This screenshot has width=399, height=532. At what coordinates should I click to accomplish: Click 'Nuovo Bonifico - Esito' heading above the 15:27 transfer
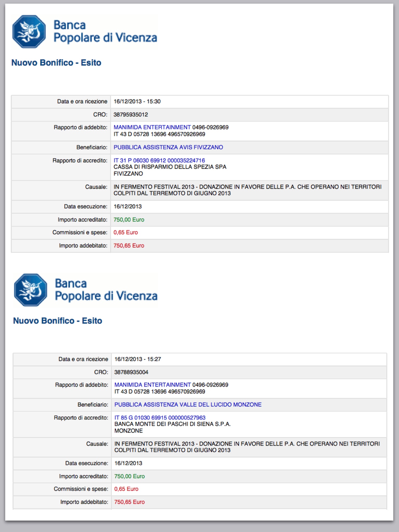click(x=58, y=321)
